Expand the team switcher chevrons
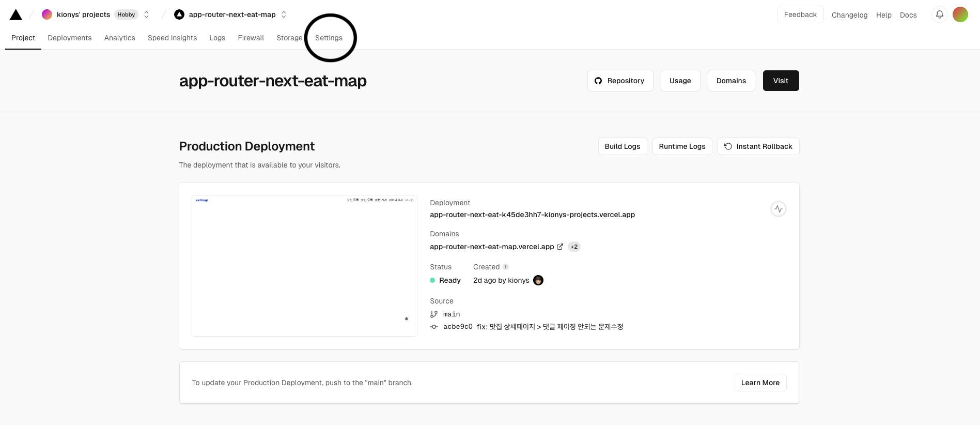Viewport: 980px width, 425px height. tap(146, 14)
